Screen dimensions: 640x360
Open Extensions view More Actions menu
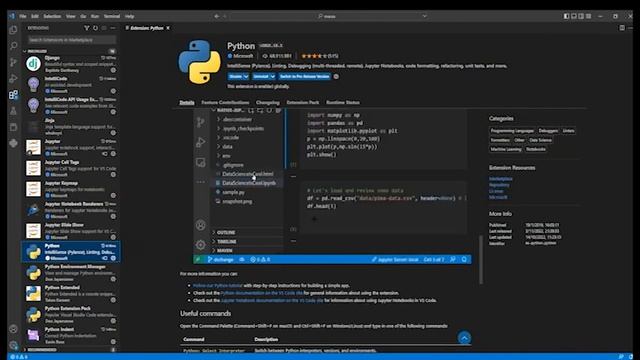(x=113, y=28)
